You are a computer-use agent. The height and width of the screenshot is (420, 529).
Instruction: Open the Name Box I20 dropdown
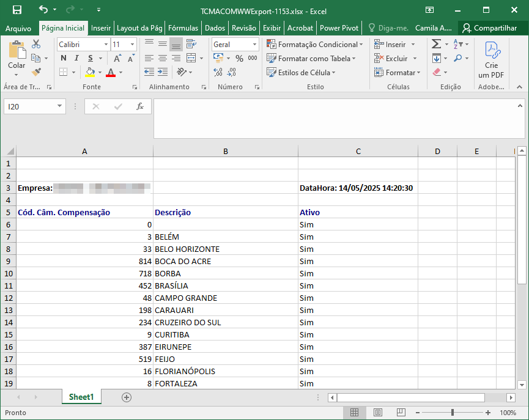pos(59,106)
